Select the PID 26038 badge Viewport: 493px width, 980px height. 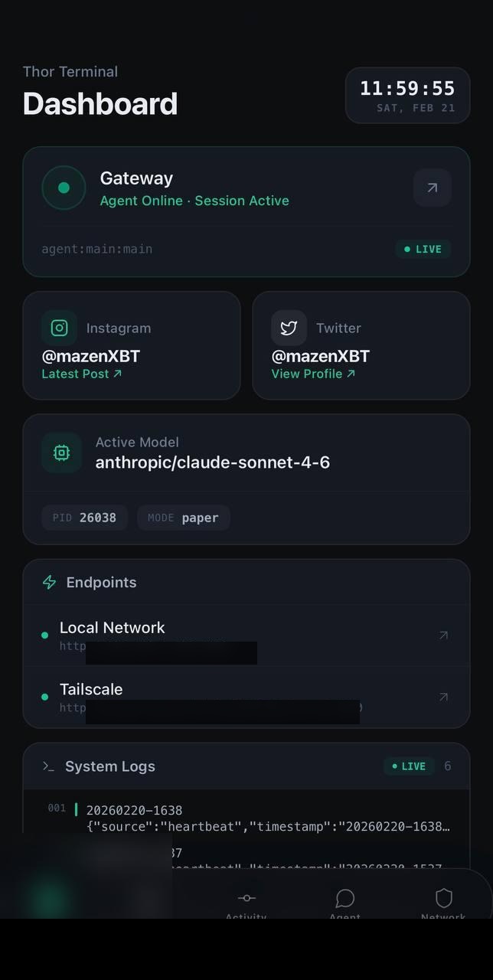(84, 518)
